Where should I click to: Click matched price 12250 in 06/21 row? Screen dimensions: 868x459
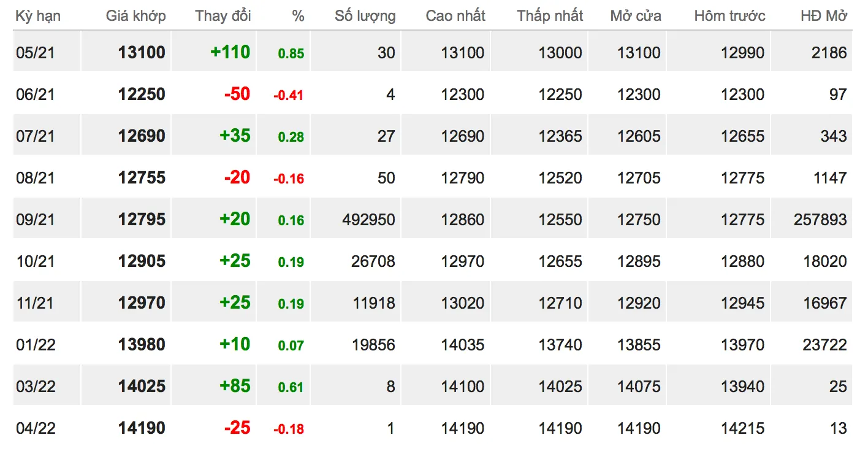(142, 94)
